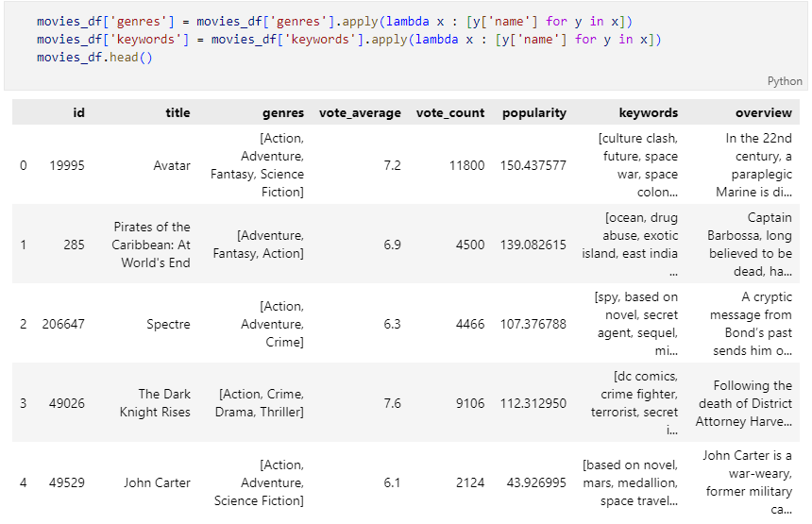Viewport: 812px width, 524px height.
Task: Click the 'genres' column header
Action: (x=283, y=113)
